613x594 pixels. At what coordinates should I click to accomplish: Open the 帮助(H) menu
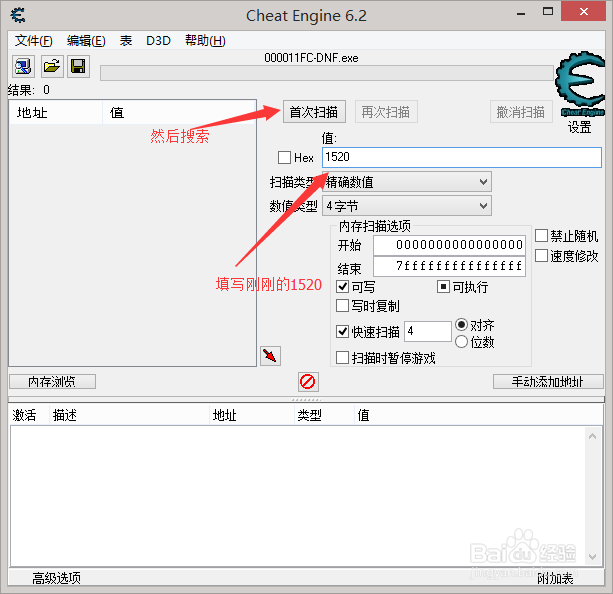point(205,41)
